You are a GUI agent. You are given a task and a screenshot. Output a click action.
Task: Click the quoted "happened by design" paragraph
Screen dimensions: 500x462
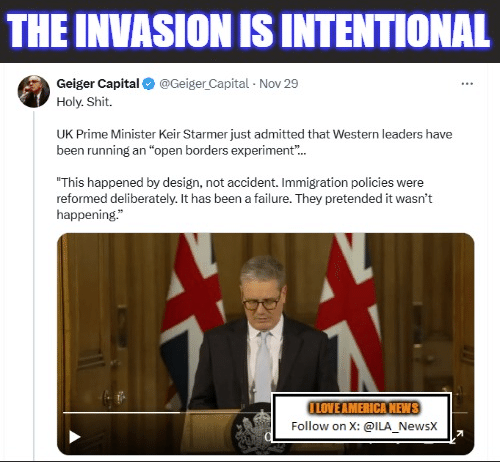click(x=244, y=199)
